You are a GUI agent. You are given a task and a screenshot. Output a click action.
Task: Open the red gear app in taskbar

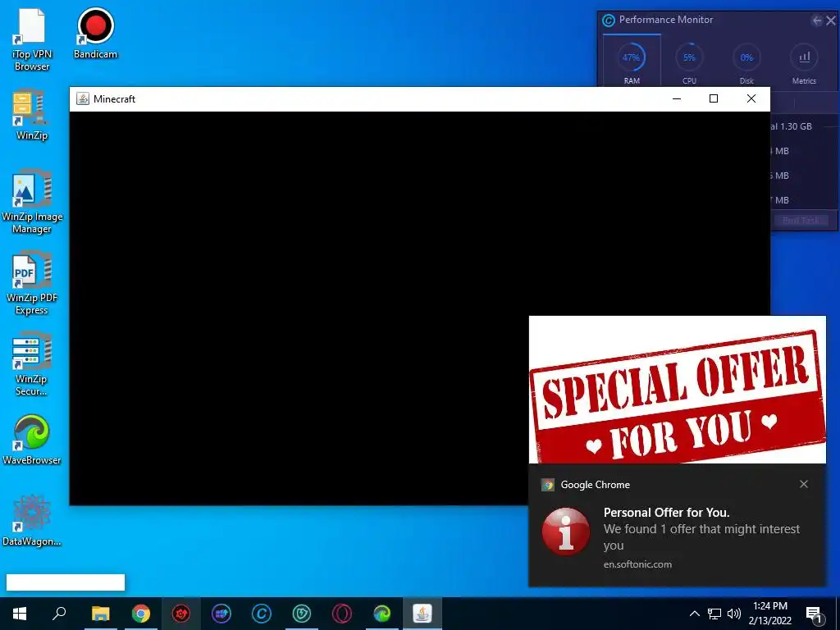click(x=181, y=614)
